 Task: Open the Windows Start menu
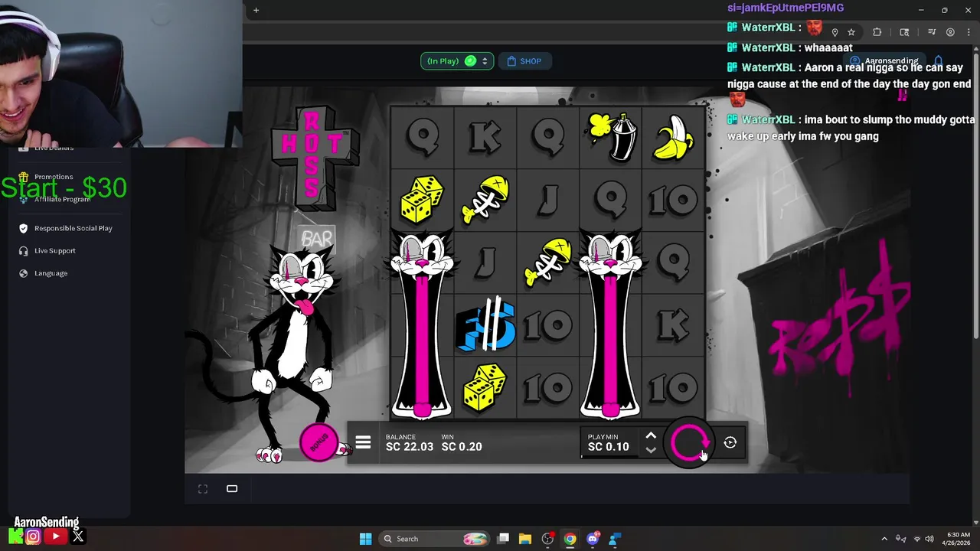(x=365, y=539)
